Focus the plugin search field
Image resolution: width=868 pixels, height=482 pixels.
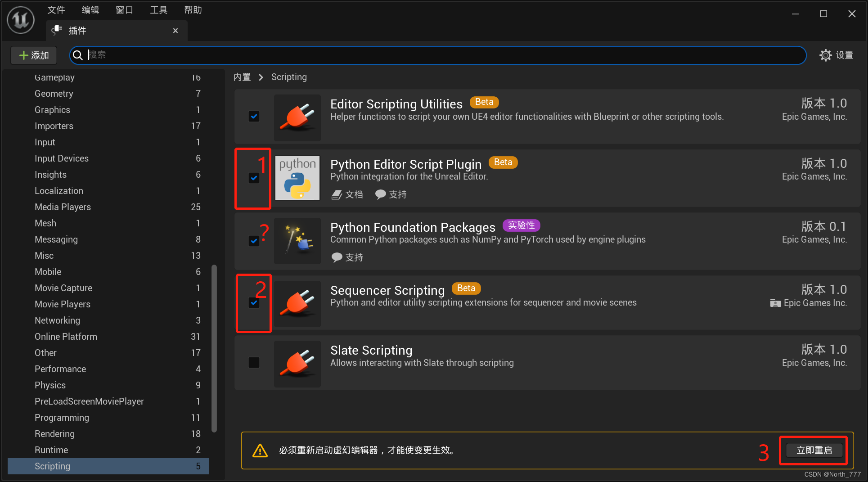pyautogui.click(x=437, y=55)
